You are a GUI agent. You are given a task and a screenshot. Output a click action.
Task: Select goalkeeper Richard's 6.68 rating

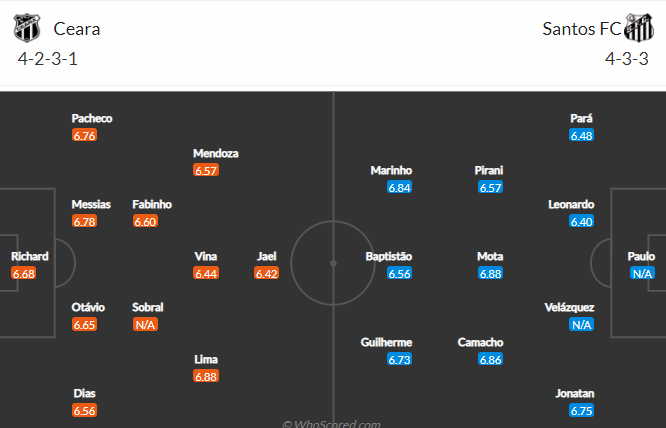[x=24, y=273]
